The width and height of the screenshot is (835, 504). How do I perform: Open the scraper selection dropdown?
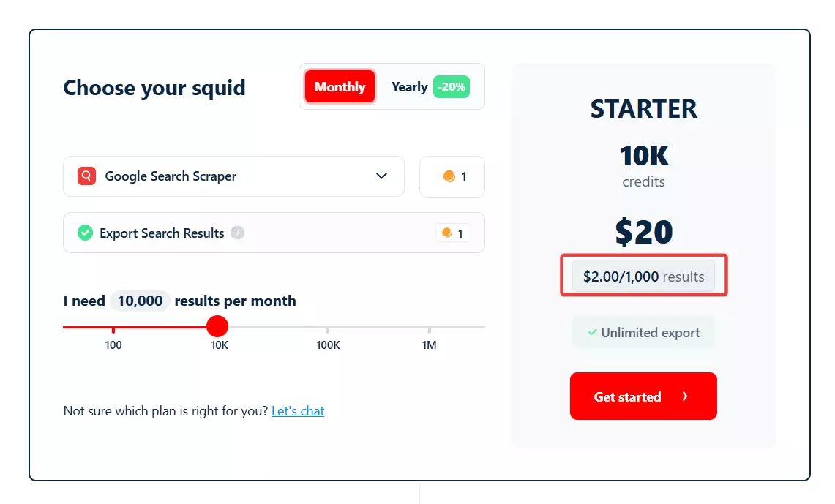(233, 176)
